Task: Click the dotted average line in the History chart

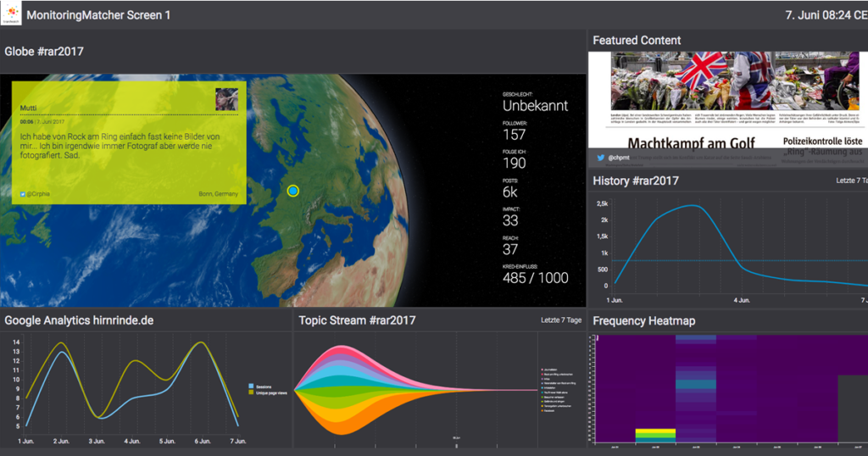Action: (x=739, y=261)
